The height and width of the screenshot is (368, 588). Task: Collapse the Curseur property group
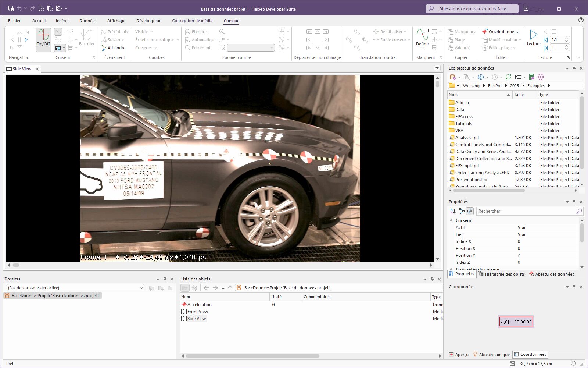(451, 220)
